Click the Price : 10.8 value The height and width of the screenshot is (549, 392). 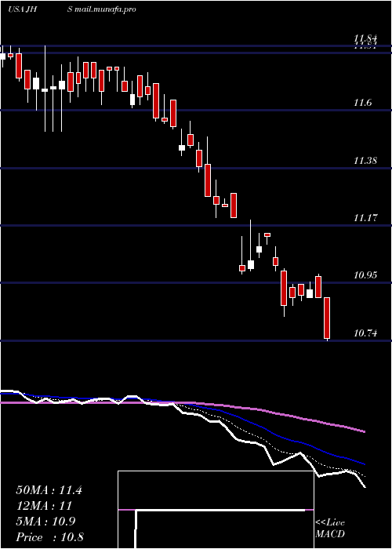(49, 537)
